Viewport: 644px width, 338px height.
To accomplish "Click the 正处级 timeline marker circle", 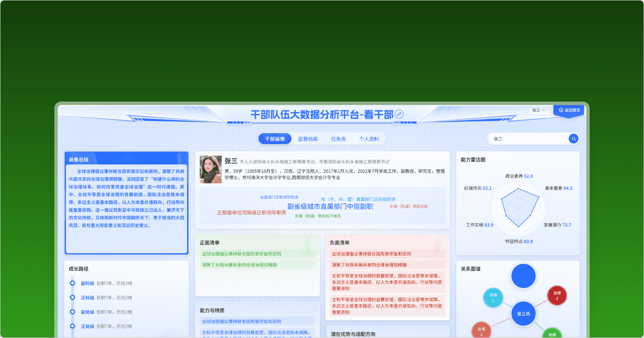I will 72,326.
